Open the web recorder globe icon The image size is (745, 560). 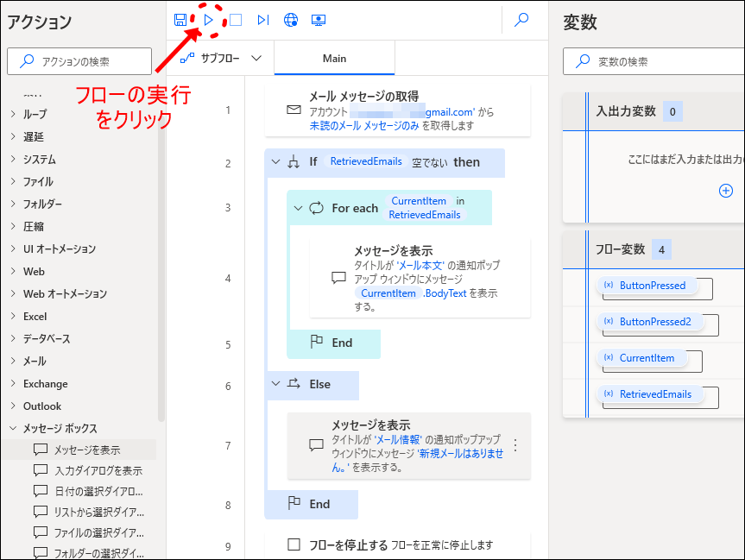coord(291,20)
